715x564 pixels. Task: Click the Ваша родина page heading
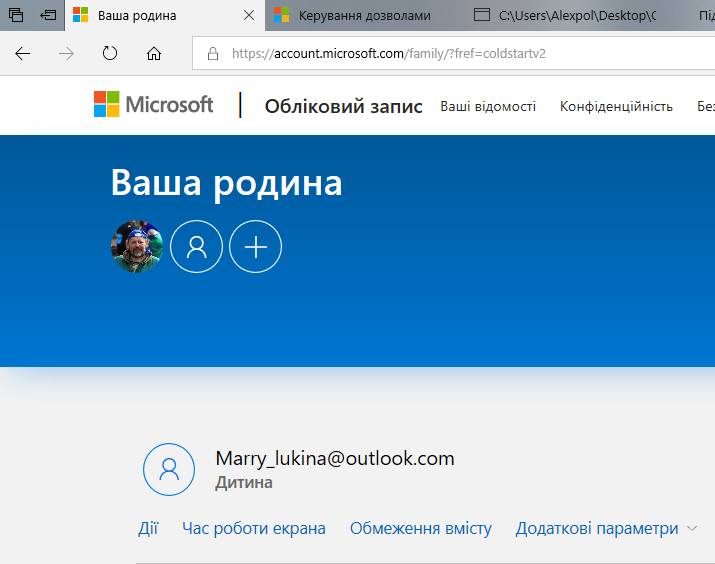tap(226, 183)
